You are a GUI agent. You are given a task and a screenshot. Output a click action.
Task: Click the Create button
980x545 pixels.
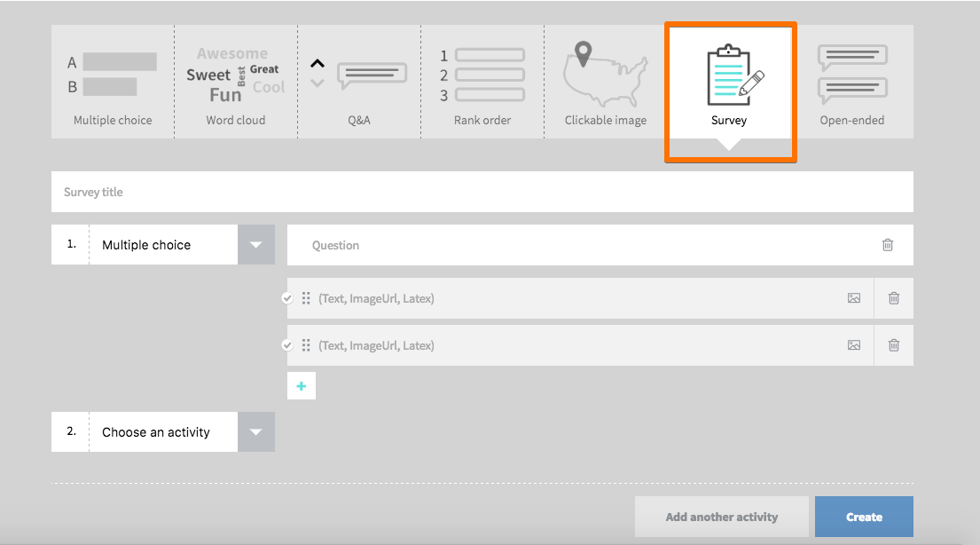[863, 517]
